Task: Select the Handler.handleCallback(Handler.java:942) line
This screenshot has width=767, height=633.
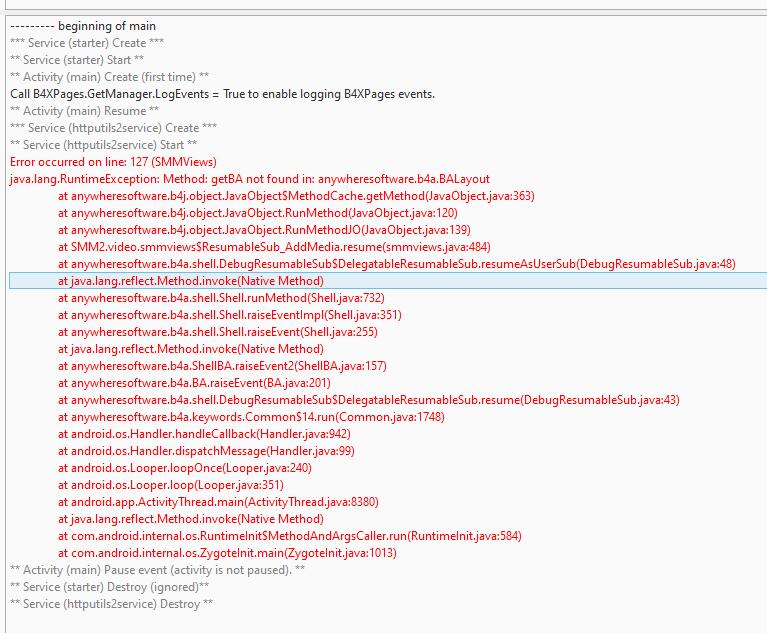Action: click(x=204, y=434)
